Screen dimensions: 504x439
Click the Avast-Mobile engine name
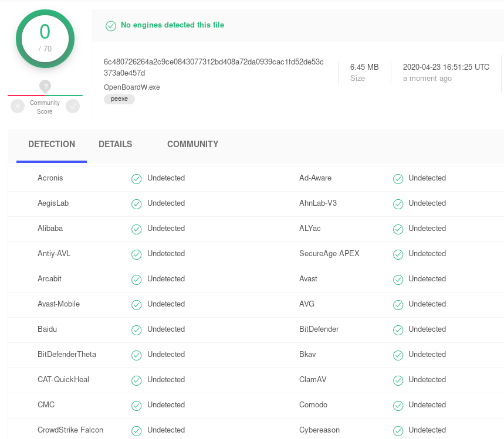[59, 304]
